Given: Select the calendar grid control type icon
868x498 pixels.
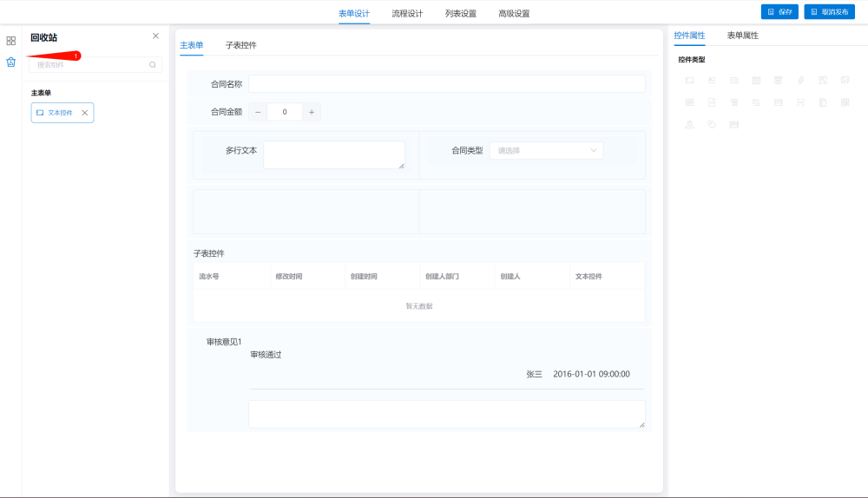Looking at the screenshot, I should pos(756,80).
